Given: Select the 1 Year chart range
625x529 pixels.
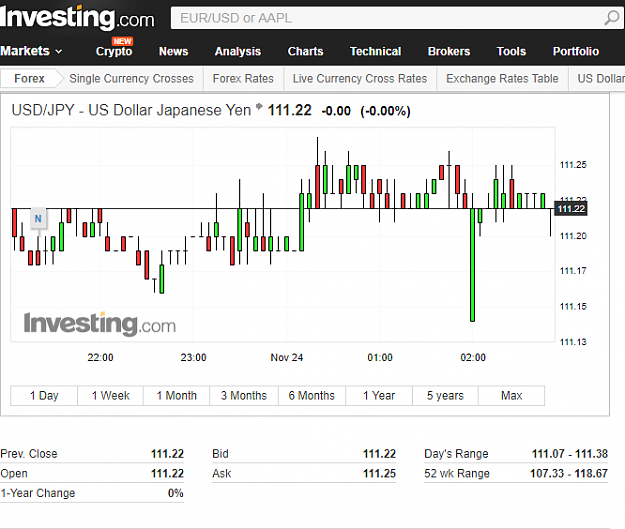Looking at the screenshot, I should pos(379,395).
